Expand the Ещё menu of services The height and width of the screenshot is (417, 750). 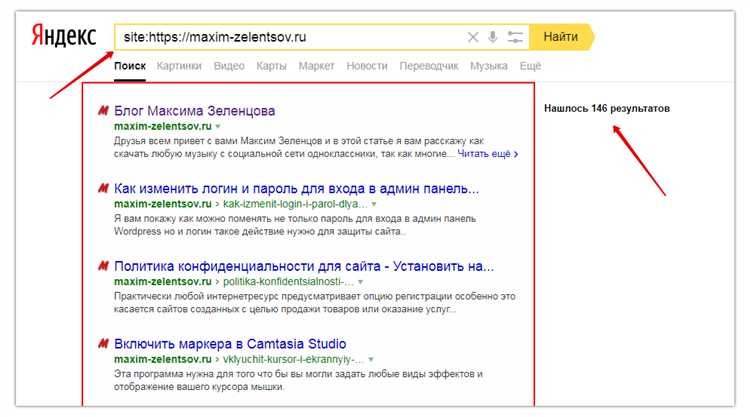(530, 66)
